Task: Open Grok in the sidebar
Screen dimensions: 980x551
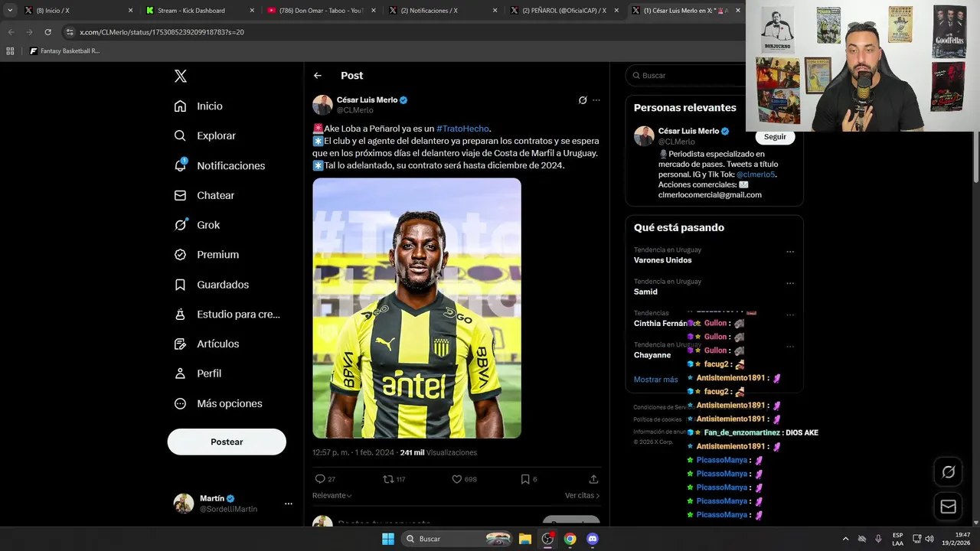Action: (197, 225)
